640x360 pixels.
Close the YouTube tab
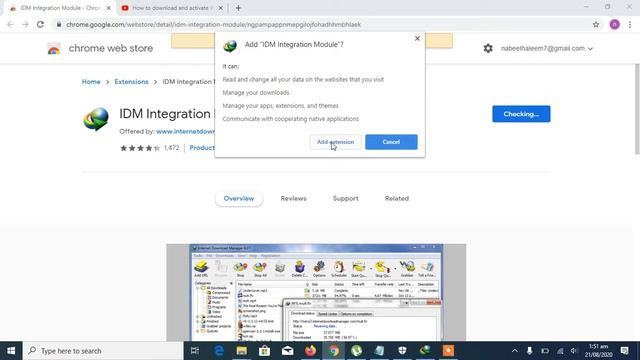(220, 8)
